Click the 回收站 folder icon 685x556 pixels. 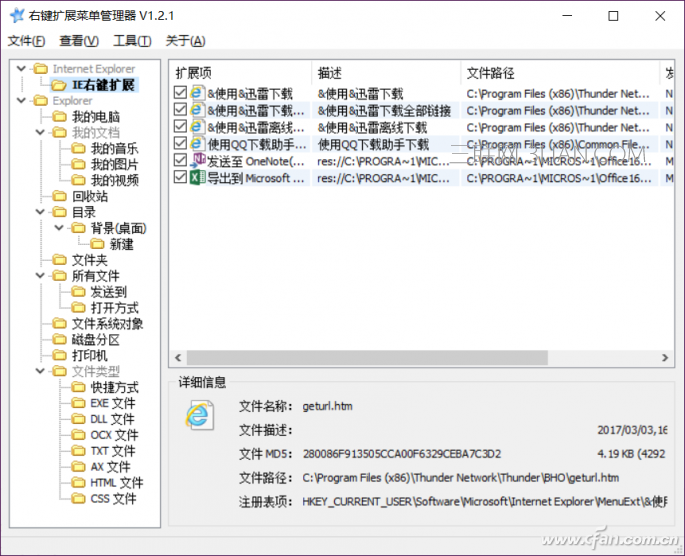click(x=59, y=196)
